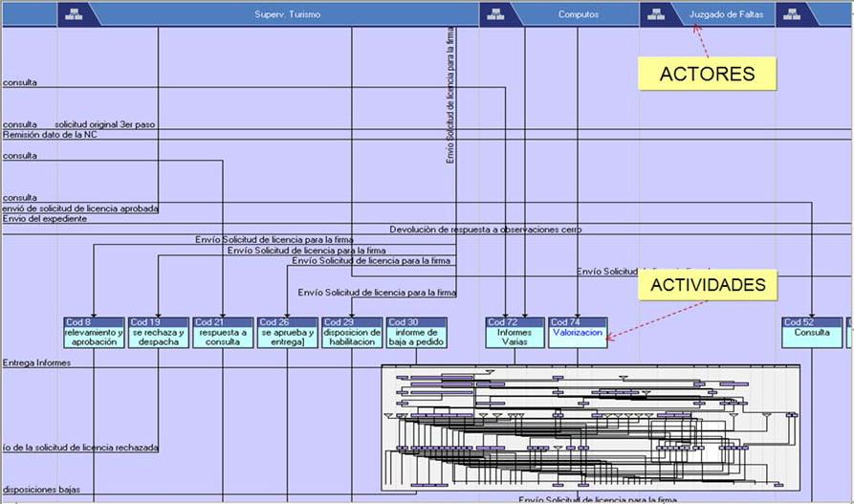The image size is (854, 504).
Task: Click the Computos lane org-chart icon
Action: tap(497, 14)
